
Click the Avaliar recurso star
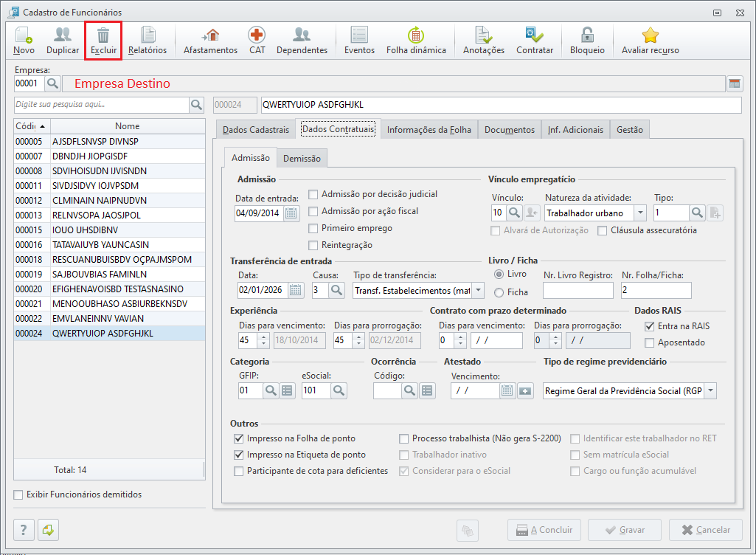pyautogui.click(x=650, y=35)
